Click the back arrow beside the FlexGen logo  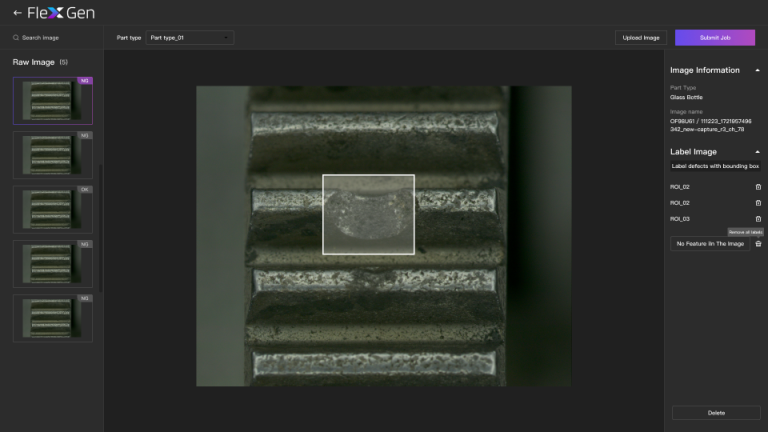[17, 13]
